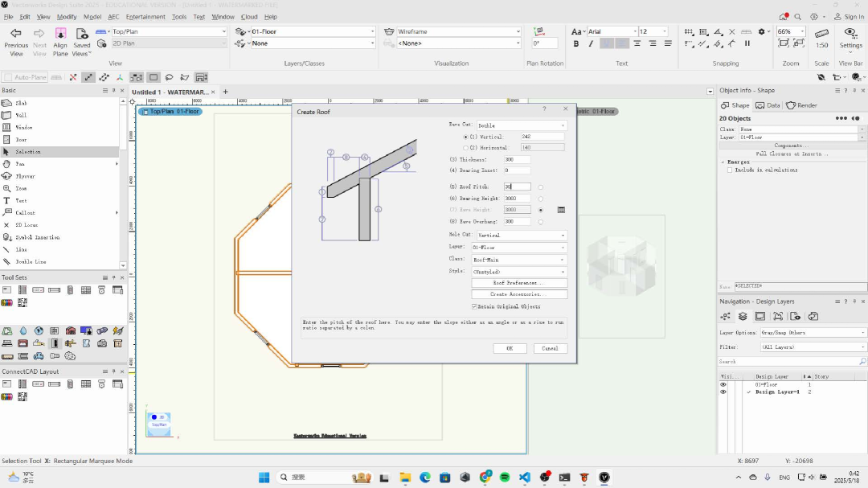The height and width of the screenshot is (488, 868).
Task: Click the Bold text formatting icon
Action: (x=575, y=44)
